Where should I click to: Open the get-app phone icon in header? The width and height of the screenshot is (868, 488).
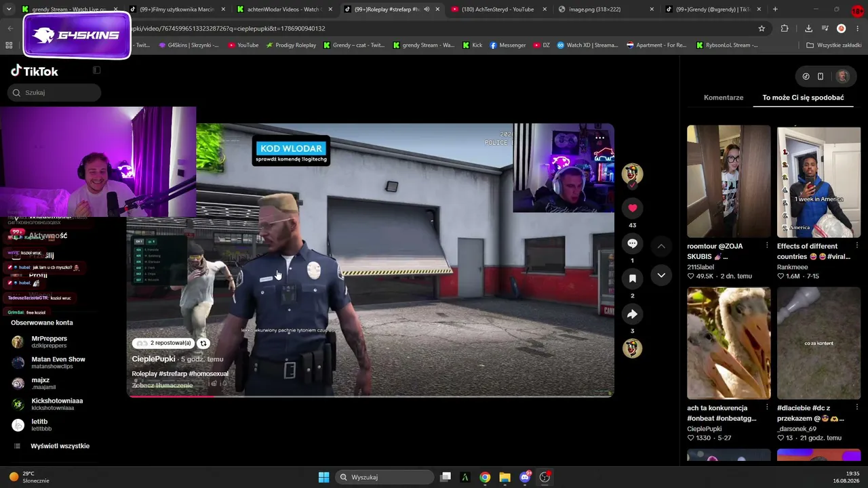820,77
